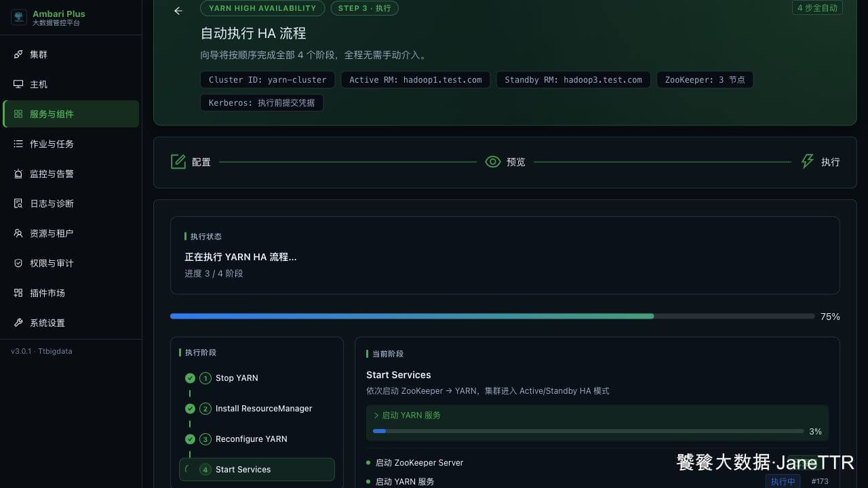868x488 pixels.
Task: Click the 预览 wizard step label
Action: 516,162
